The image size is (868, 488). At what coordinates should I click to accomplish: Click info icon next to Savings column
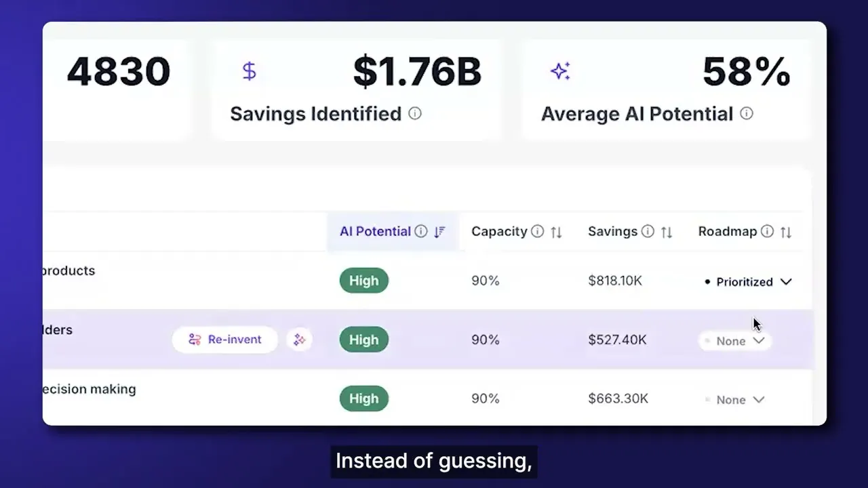[648, 231]
